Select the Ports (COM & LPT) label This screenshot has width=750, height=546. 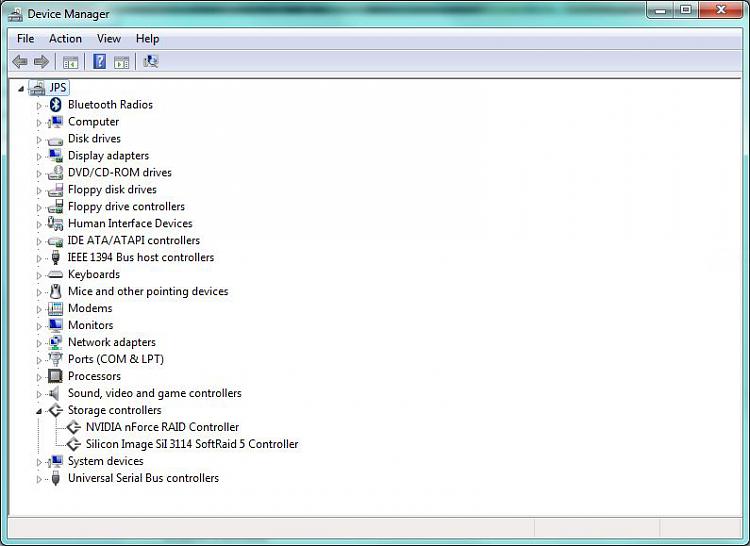pyautogui.click(x=116, y=359)
